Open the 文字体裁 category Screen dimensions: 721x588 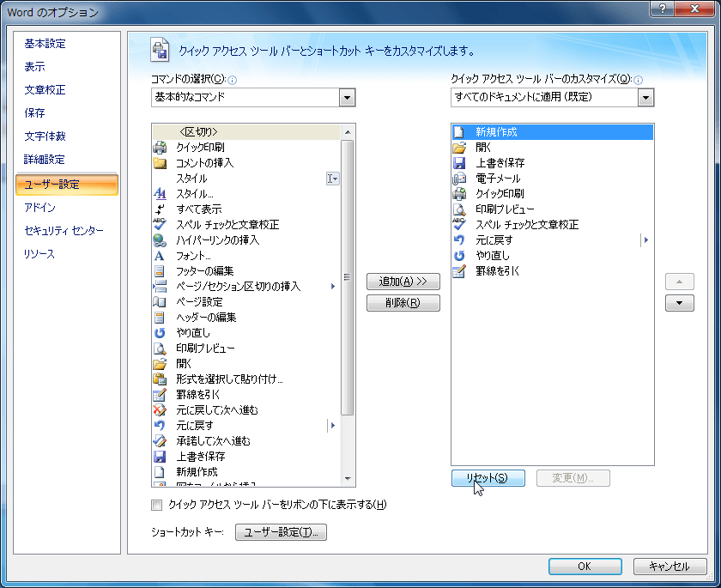pos(45,136)
